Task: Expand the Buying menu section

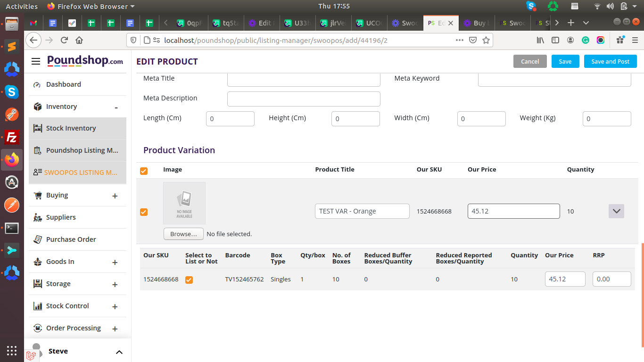Action: tap(115, 196)
